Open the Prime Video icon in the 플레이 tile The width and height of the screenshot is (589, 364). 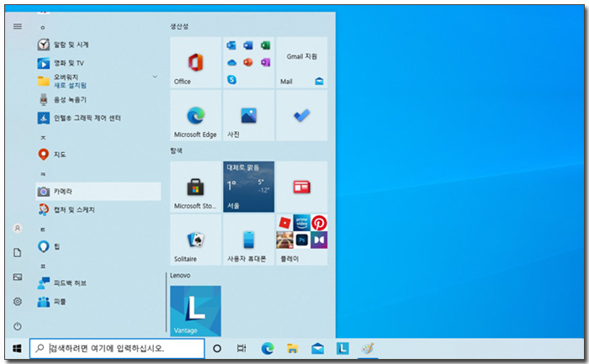coord(301,223)
